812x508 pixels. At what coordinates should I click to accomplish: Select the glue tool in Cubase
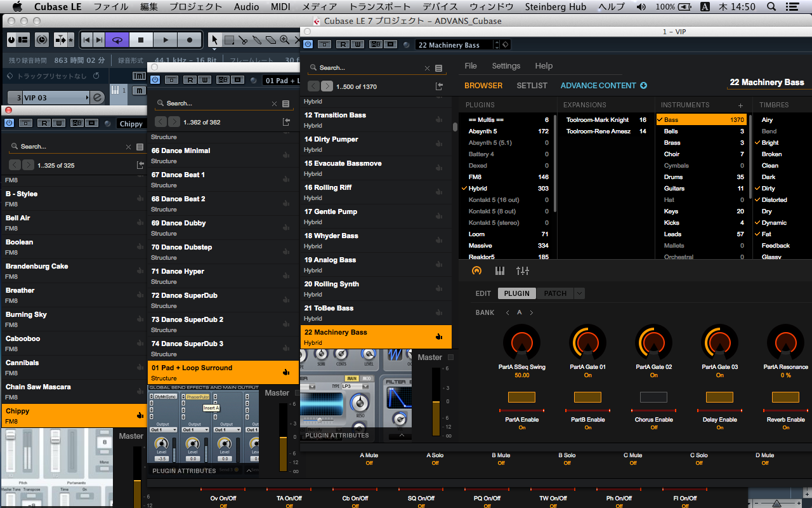click(x=257, y=39)
